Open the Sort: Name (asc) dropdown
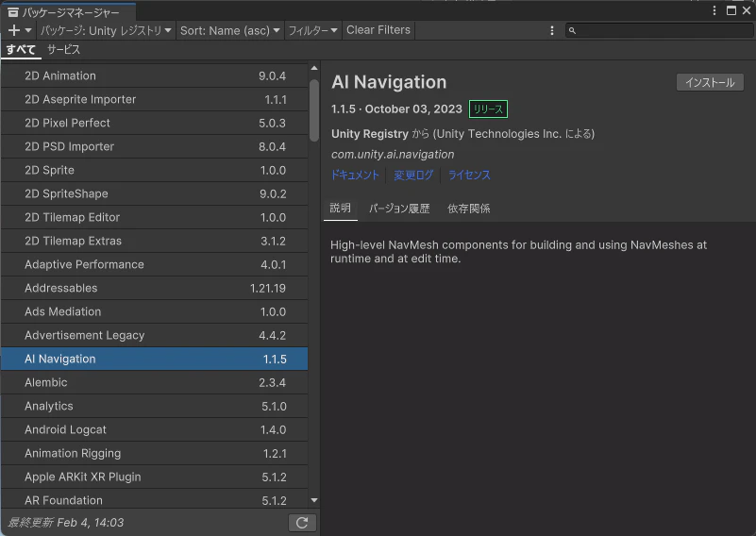Screen dimensions: 756x536 tap(230, 30)
